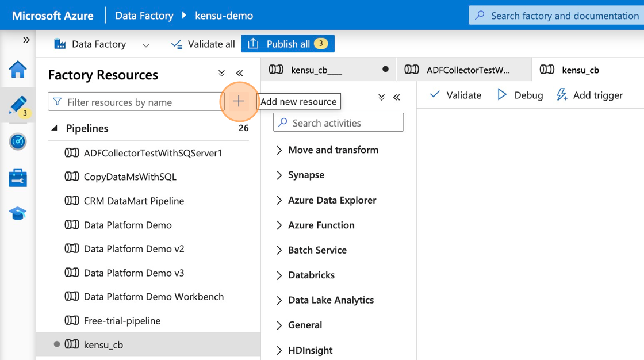The height and width of the screenshot is (360, 644).
Task: Open the Manage toolbox icon in sidebar
Action: coord(18,178)
